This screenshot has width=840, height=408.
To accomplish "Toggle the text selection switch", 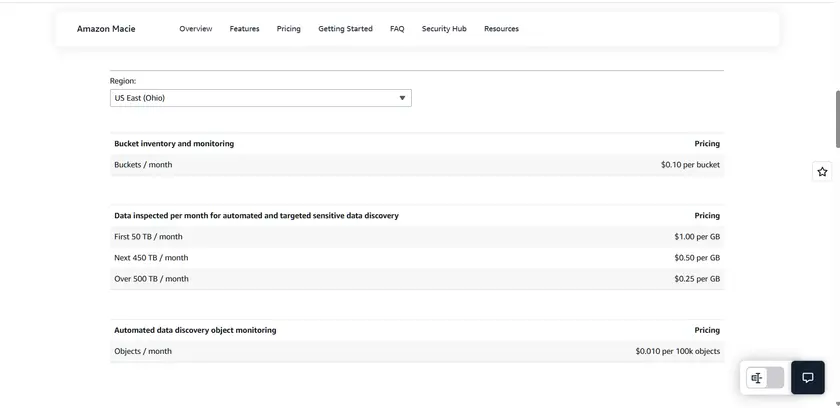I will [765, 378].
